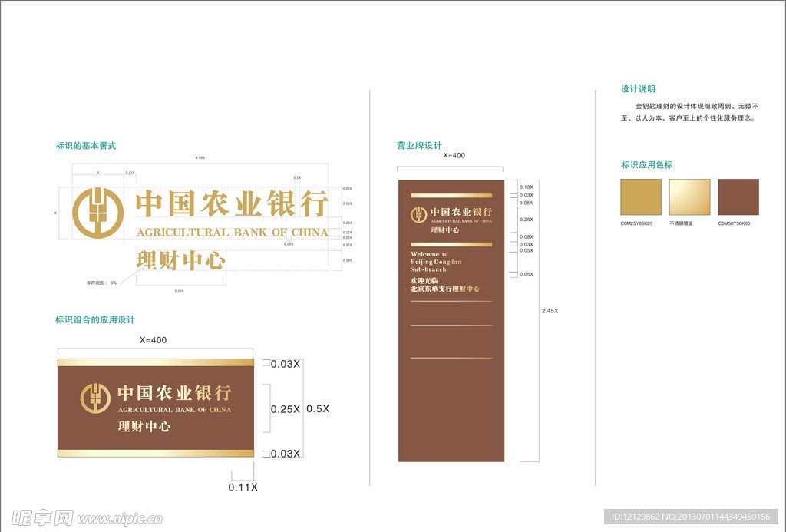The image size is (786, 532).
Task: Click the emblem on the brown horizontal sign
Action: pyautogui.click(x=95, y=398)
